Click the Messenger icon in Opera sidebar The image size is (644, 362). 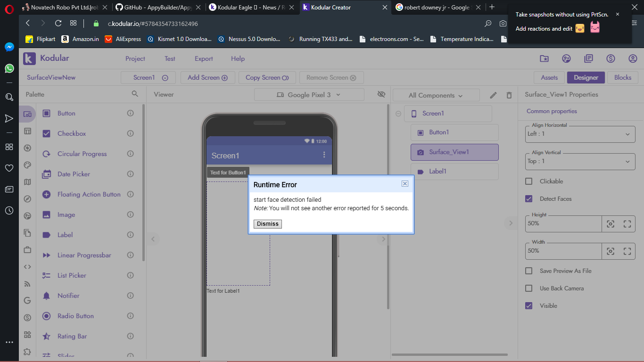tap(9, 47)
